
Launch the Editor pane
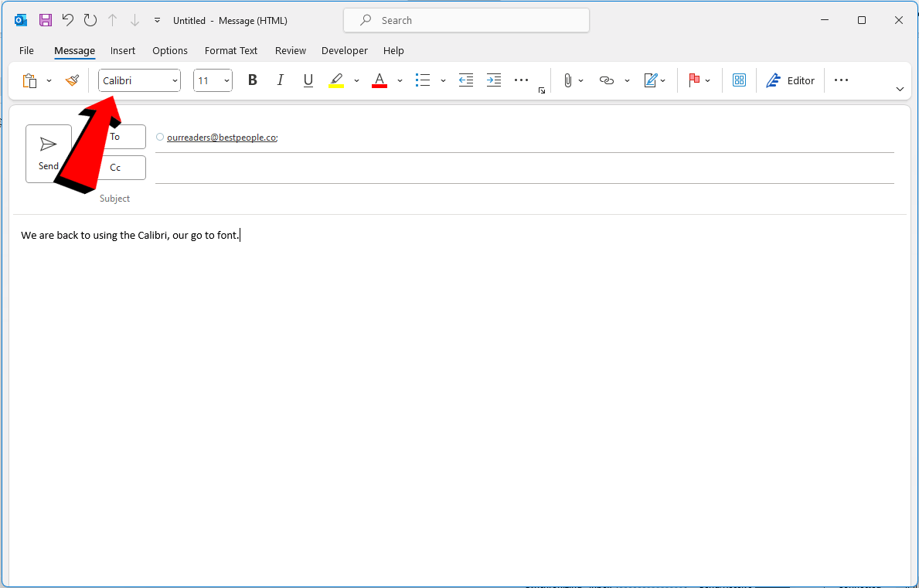click(x=790, y=80)
